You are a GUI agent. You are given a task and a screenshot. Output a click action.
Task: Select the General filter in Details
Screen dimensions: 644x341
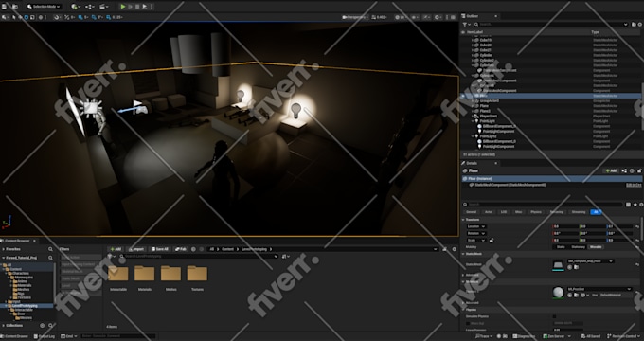471,212
